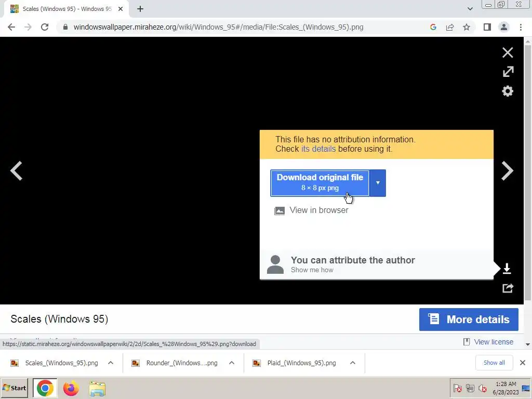Go back using browser back arrow
This screenshot has height=399, width=532.
11,27
